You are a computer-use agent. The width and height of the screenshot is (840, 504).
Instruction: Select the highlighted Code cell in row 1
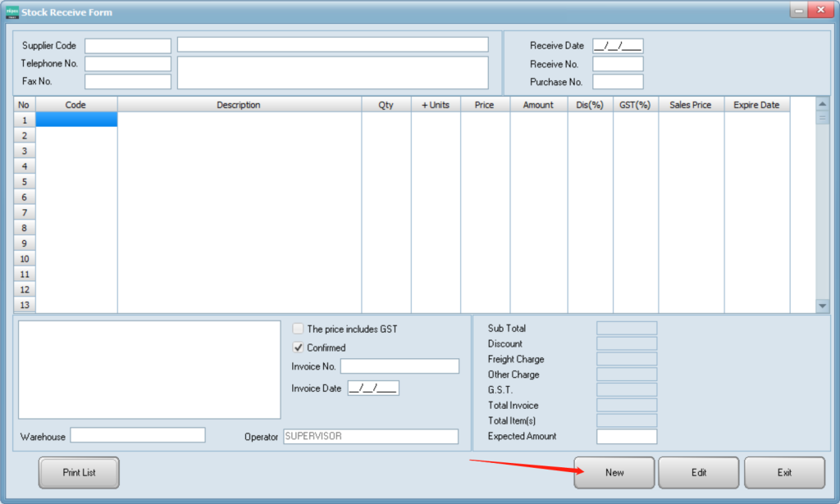click(76, 120)
